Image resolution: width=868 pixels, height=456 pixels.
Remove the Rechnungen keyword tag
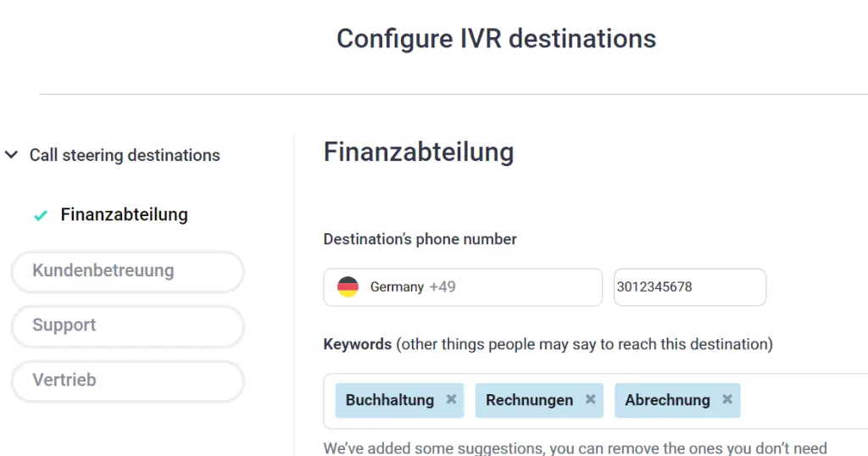pyautogui.click(x=591, y=399)
